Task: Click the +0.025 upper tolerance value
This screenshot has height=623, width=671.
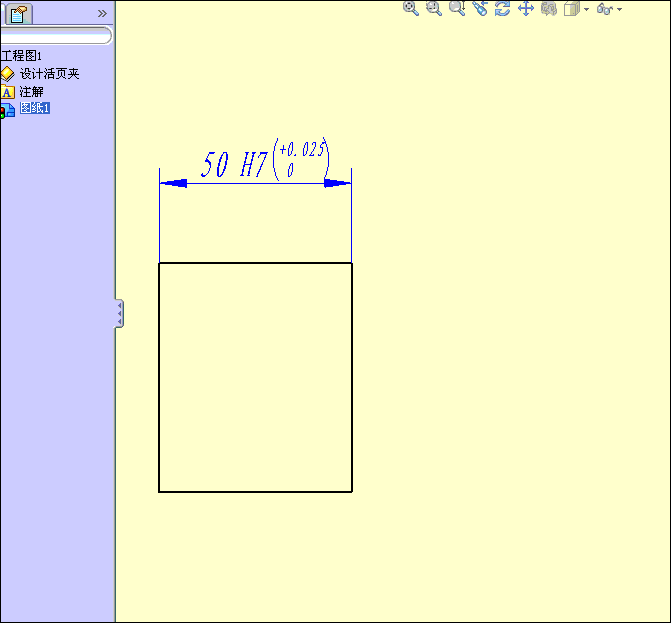Action: [x=302, y=150]
